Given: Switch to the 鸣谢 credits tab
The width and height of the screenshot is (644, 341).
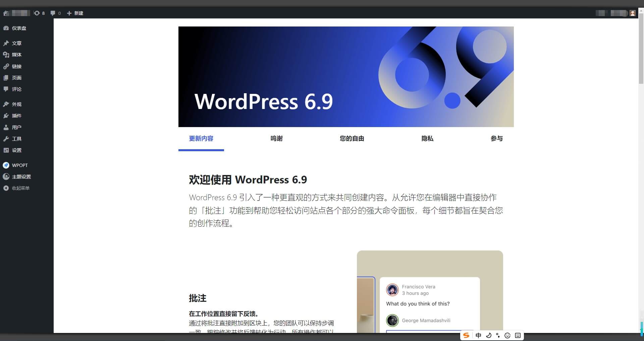Looking at the screenshot, I should point(276,138).
